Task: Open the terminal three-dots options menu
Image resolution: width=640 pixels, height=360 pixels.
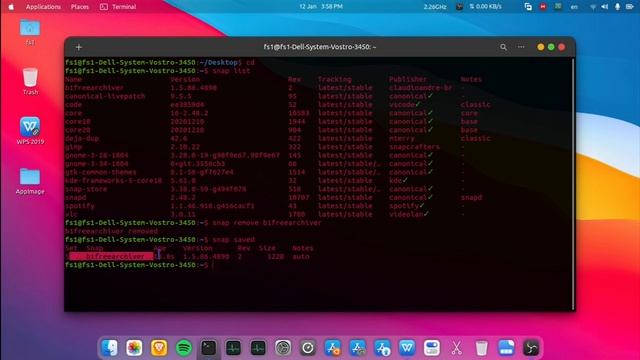Action: pyautogui.click(x=521, y=47)
